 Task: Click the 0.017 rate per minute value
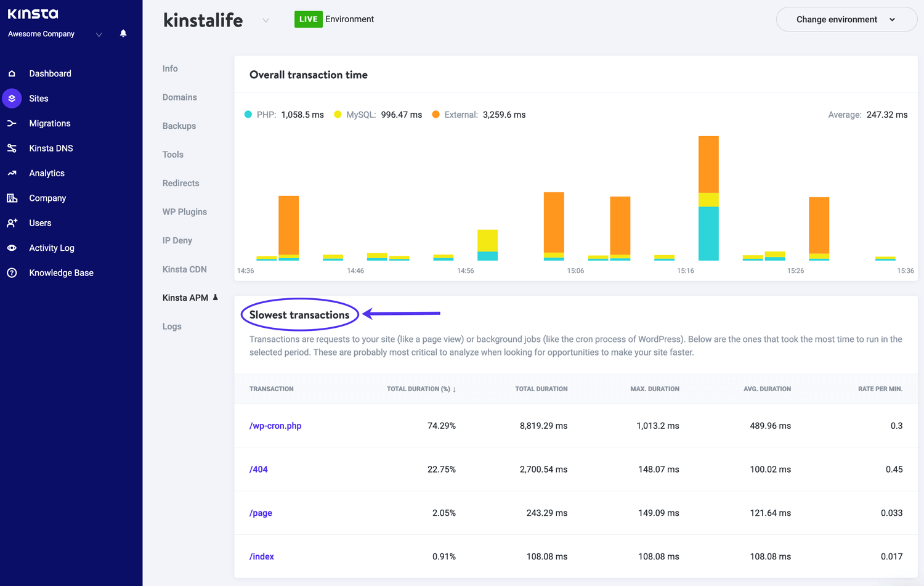coord(891,556)
